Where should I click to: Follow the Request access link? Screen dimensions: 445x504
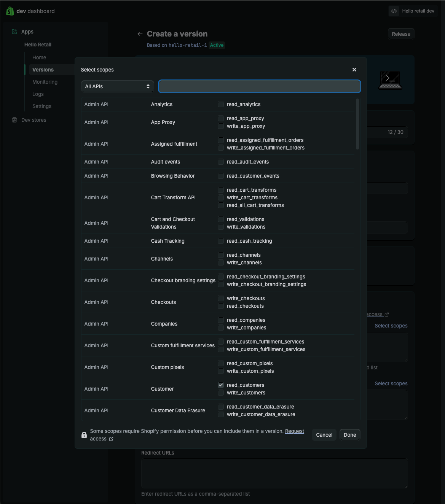click(x=294, y=431)
